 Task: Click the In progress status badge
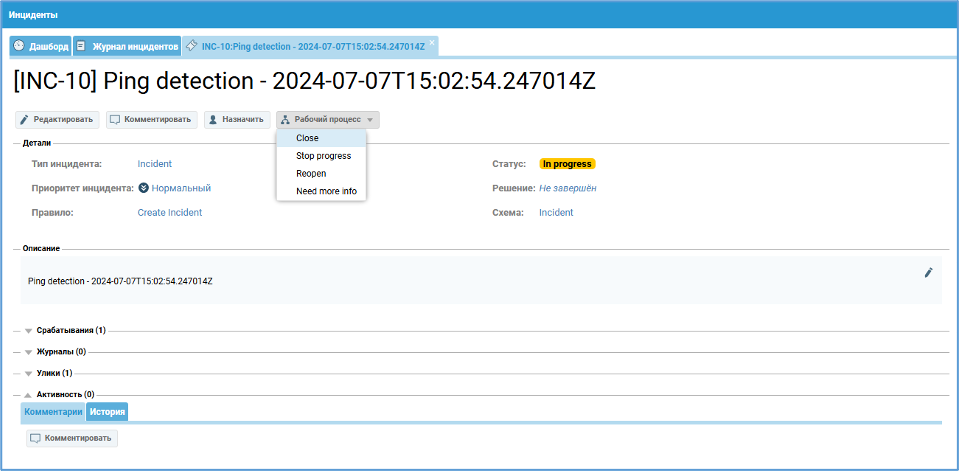(x=567, y=164)
